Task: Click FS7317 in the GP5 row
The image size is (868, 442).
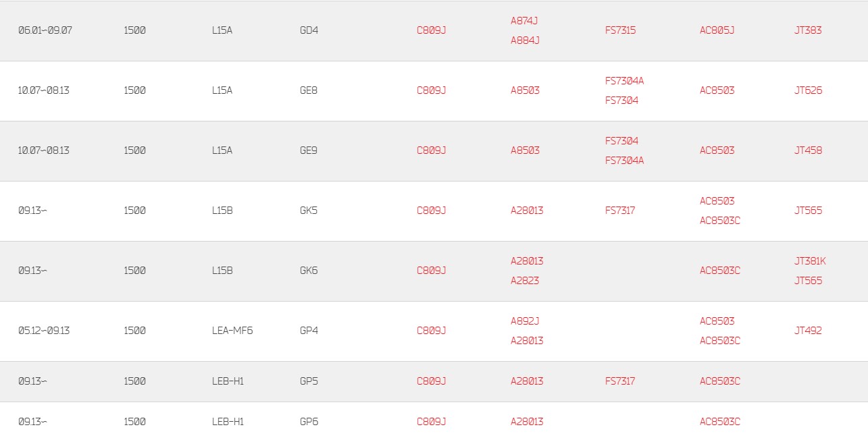Action: 620,381
